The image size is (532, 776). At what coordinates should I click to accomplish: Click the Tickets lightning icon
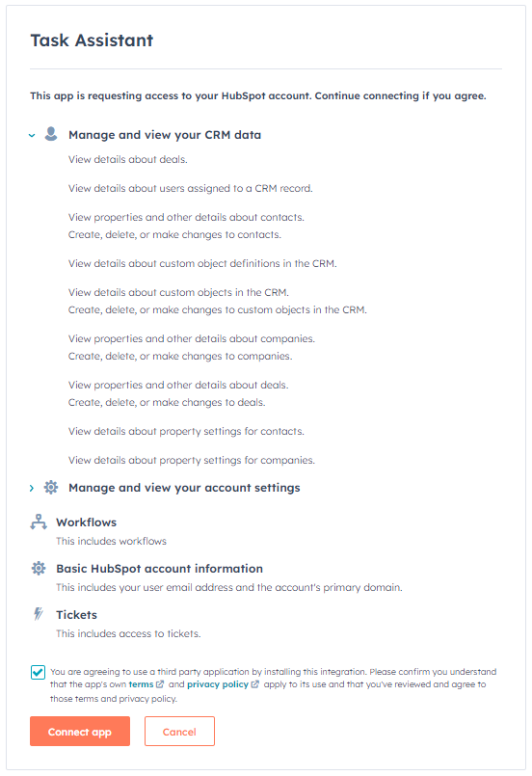(x=39, y=614)
